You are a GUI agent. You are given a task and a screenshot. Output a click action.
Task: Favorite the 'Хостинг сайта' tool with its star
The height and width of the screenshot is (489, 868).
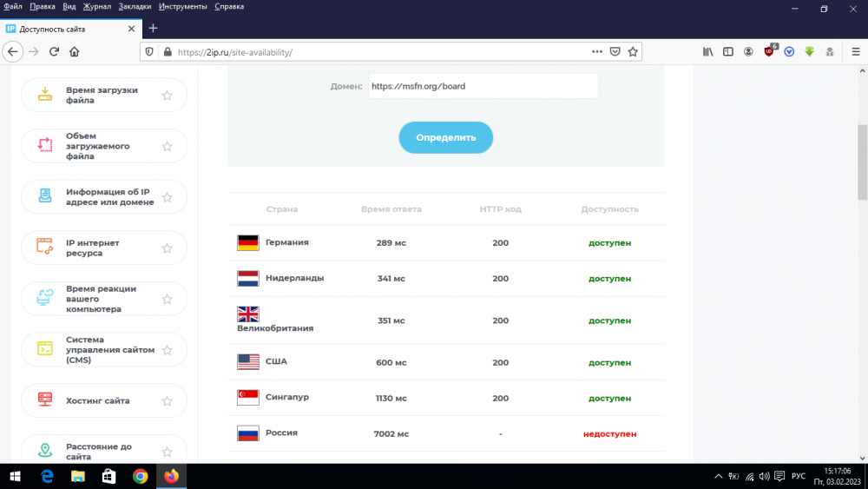[x=167, y=401]
